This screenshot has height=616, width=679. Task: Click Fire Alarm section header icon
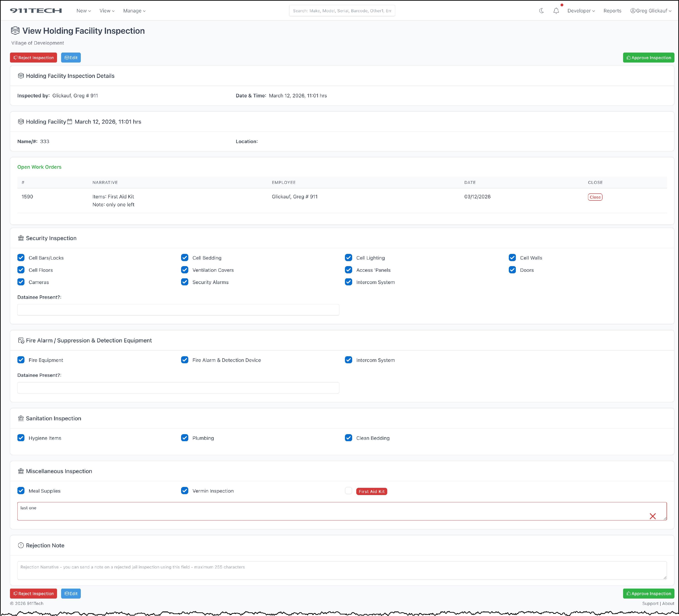(x=21, y=340)
